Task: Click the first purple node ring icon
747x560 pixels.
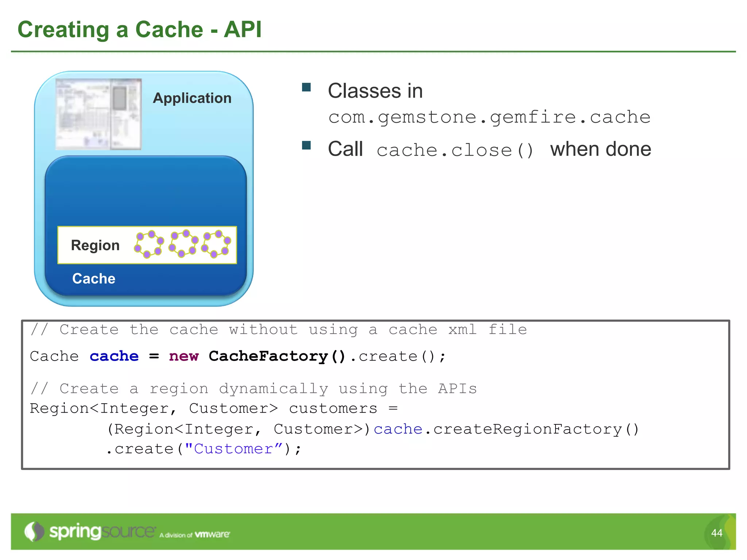Action: click(149, 244)
